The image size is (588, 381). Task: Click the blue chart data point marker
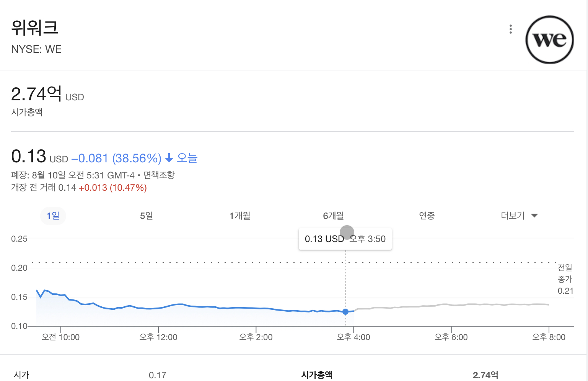tap(345, 312)
